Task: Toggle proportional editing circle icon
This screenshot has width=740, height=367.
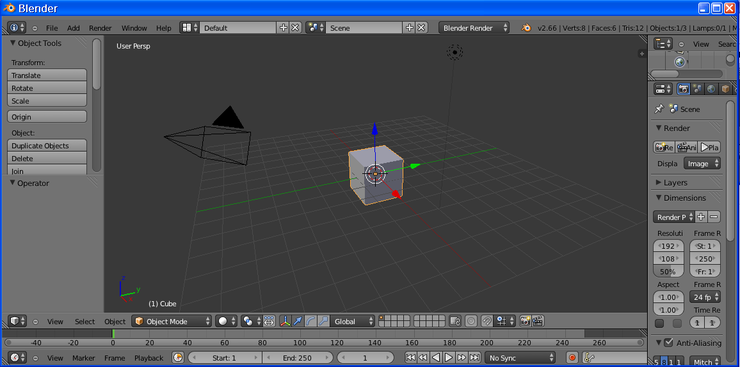Action: click(x=471, y=321)
